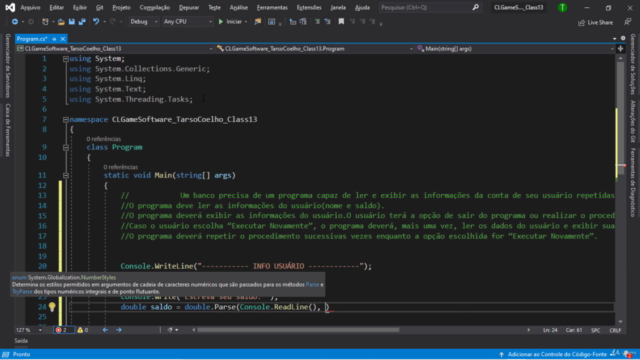Open the Editar menu
This screenshot has height=360, width=640.
56,7
